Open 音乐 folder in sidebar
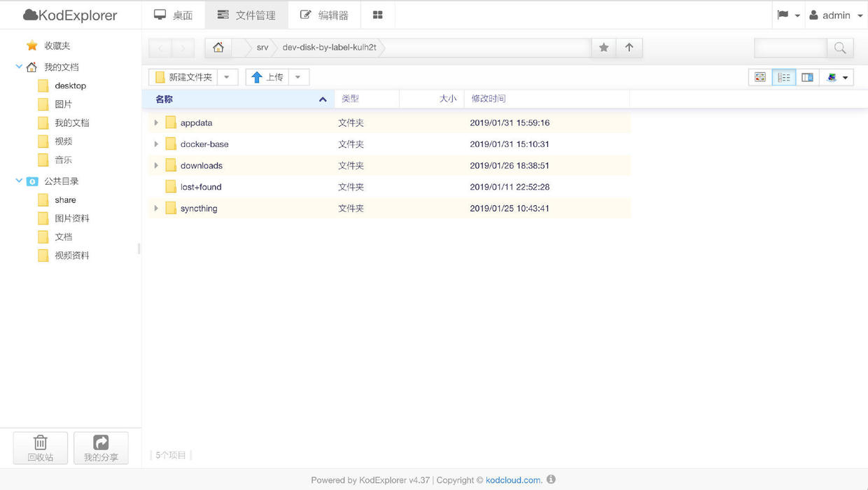The image size is (868, 490). tap(63, 160)
